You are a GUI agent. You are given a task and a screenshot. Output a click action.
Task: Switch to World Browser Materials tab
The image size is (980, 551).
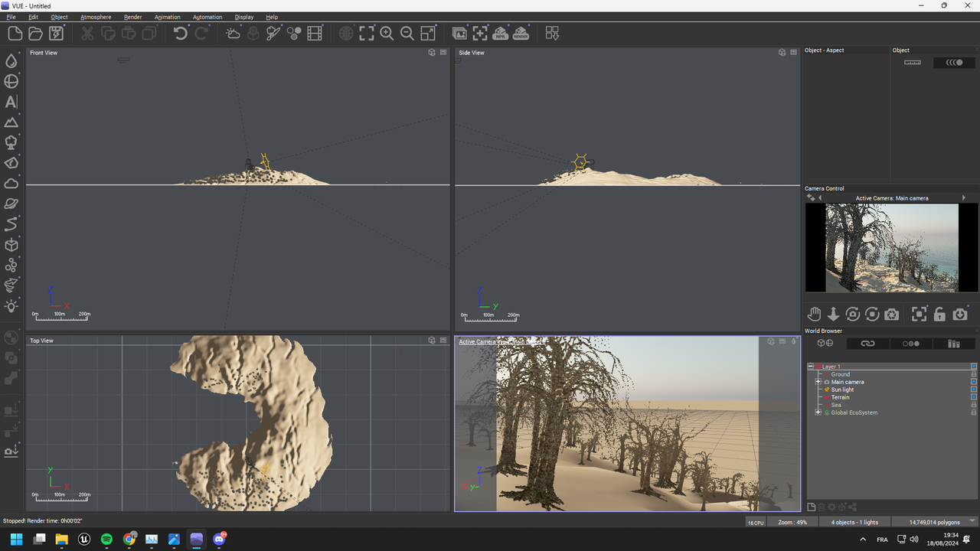pos(910,344)
